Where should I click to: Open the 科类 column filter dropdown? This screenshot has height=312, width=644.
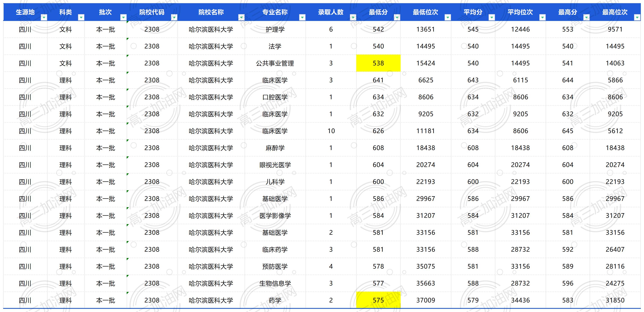coord(81,17)
